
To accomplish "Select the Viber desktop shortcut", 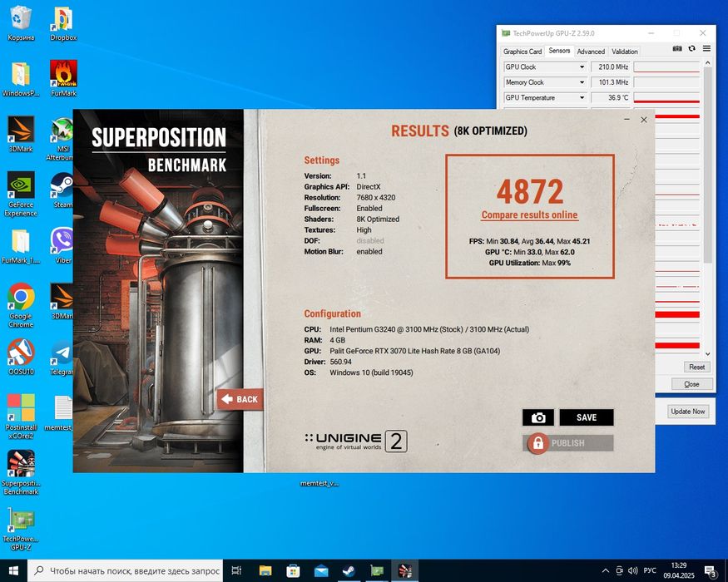I will click(x=63, y=246).
